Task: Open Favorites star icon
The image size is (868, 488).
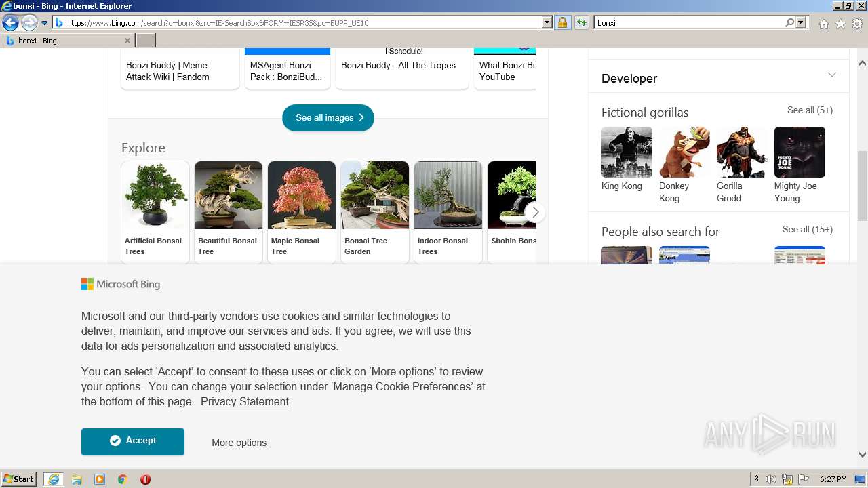Action: [x=840, y=24]
